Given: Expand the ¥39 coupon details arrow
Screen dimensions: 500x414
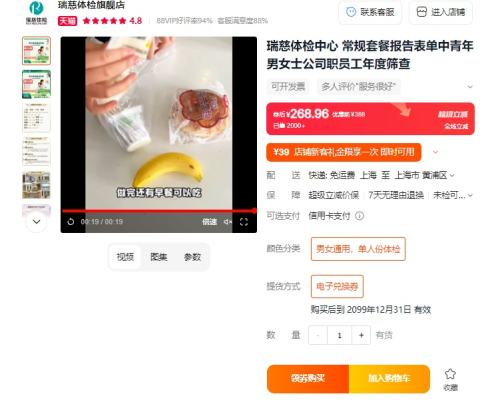Looking at the screenshot, I should click(435, 152).
